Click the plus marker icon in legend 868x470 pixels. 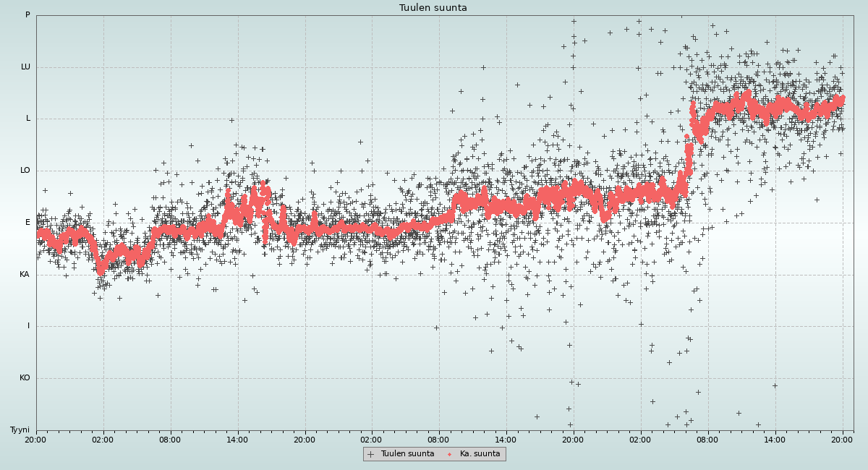371,454
